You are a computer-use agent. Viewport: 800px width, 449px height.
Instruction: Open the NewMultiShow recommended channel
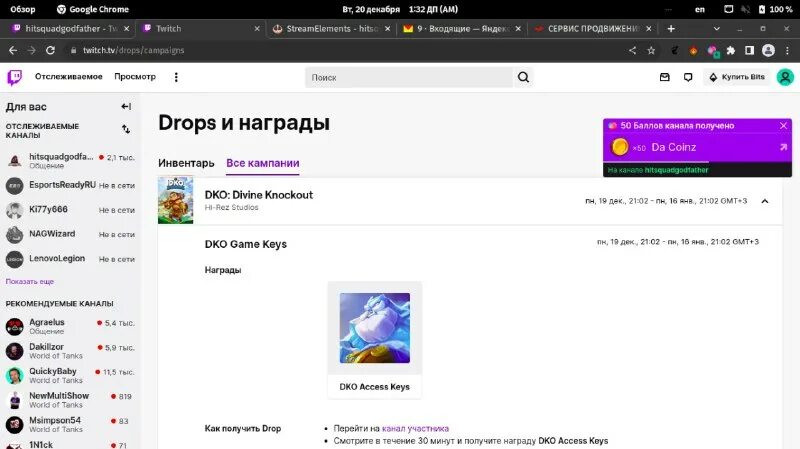click(70, 400)
